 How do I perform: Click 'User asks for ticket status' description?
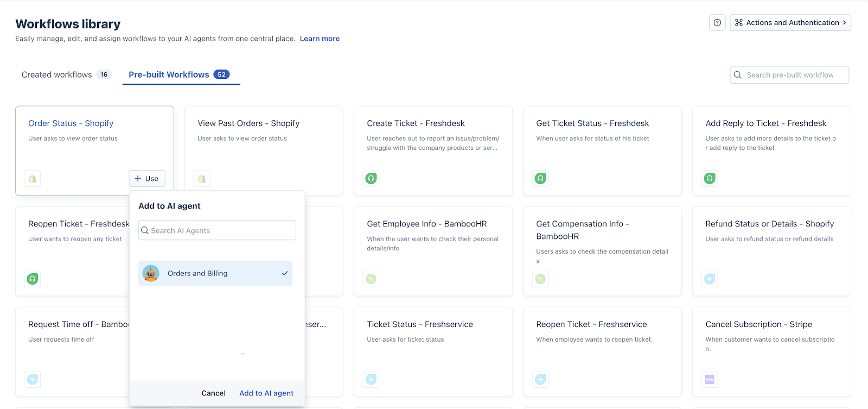(x=405, y=339)
